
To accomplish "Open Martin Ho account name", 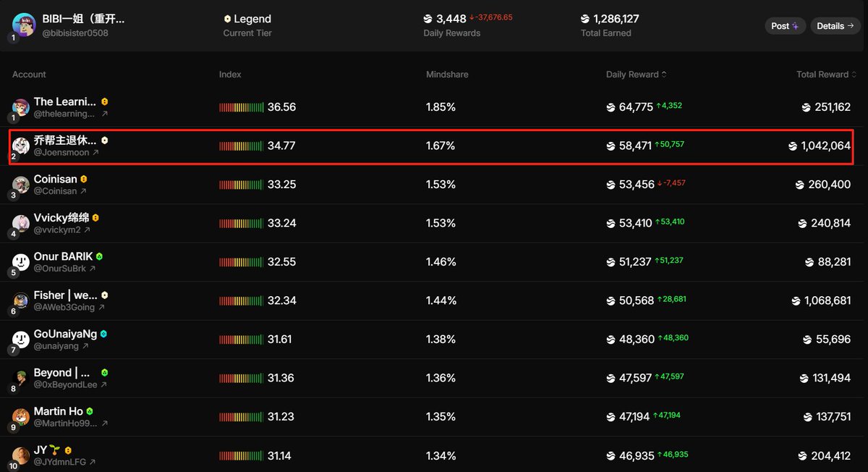I will [x=58, y=411].
